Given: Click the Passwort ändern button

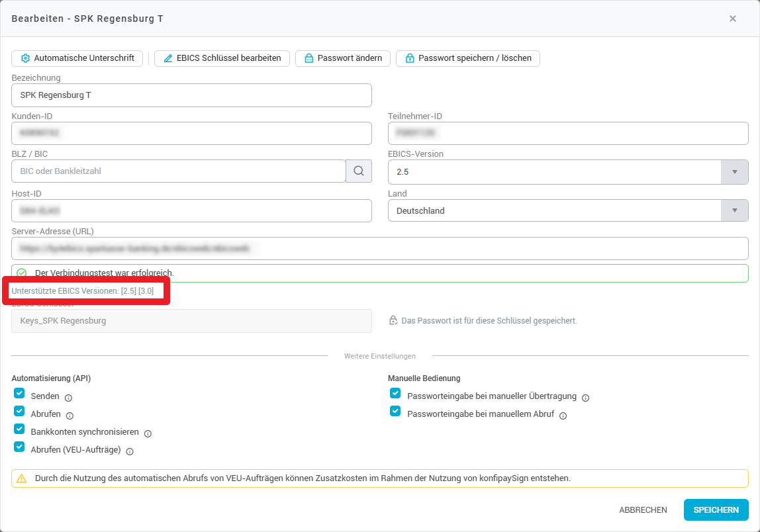Looking at the screenshot, I should click(x=343, y=58).
